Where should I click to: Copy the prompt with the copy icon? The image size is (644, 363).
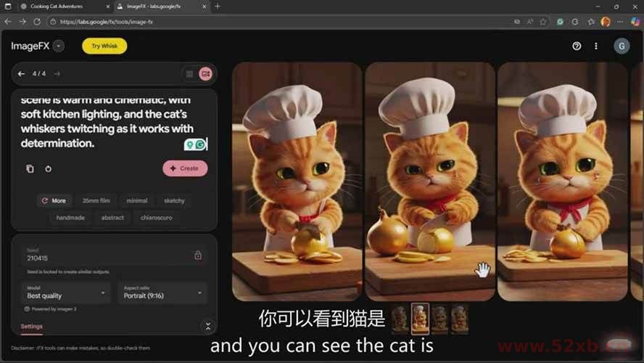(30, 168)
